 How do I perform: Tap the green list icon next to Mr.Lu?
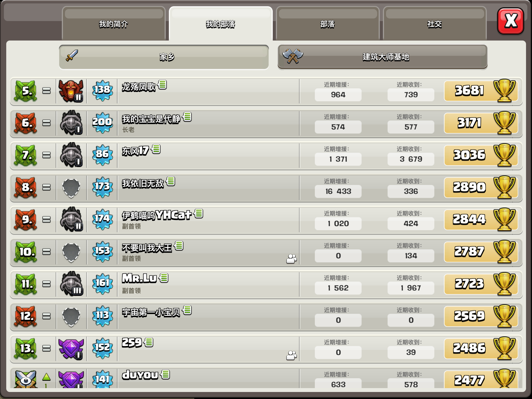coord(164,278)
